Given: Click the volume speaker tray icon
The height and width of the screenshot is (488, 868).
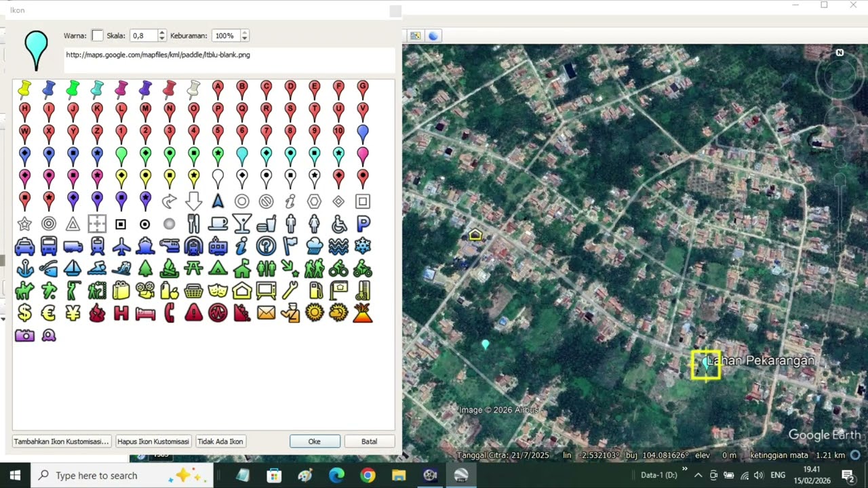Looking at the screenshot, I should [758, 475].
